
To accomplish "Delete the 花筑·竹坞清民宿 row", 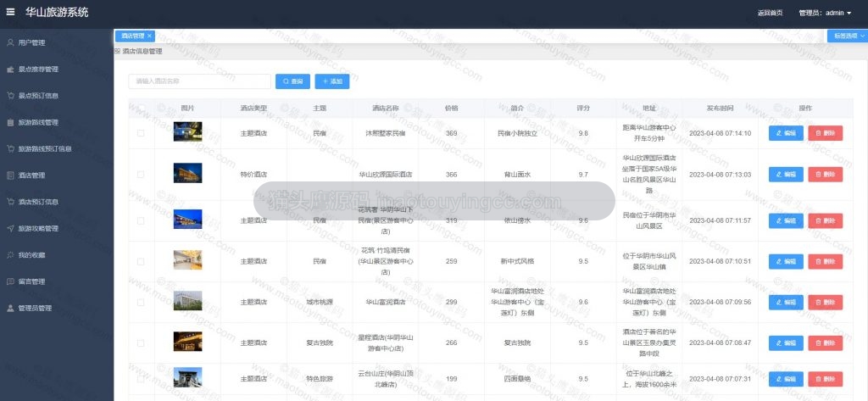I will (826, 261).
